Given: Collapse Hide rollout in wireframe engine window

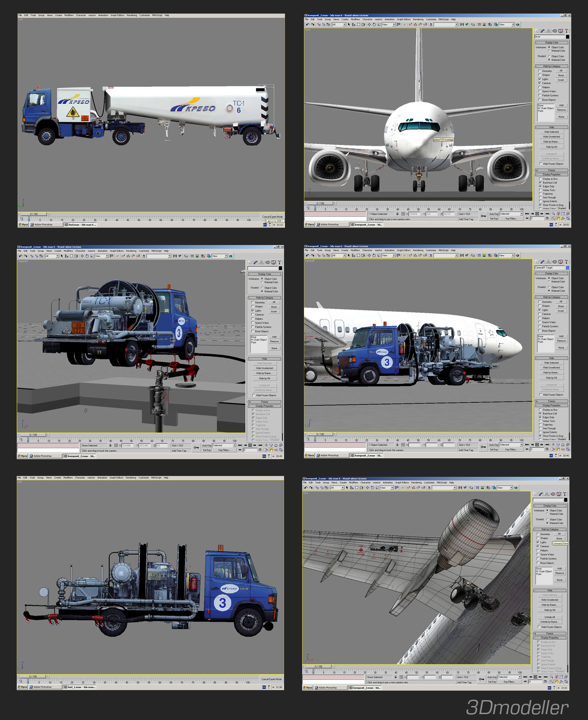Looking at the screenshot, I should click(x=550, y=590).
